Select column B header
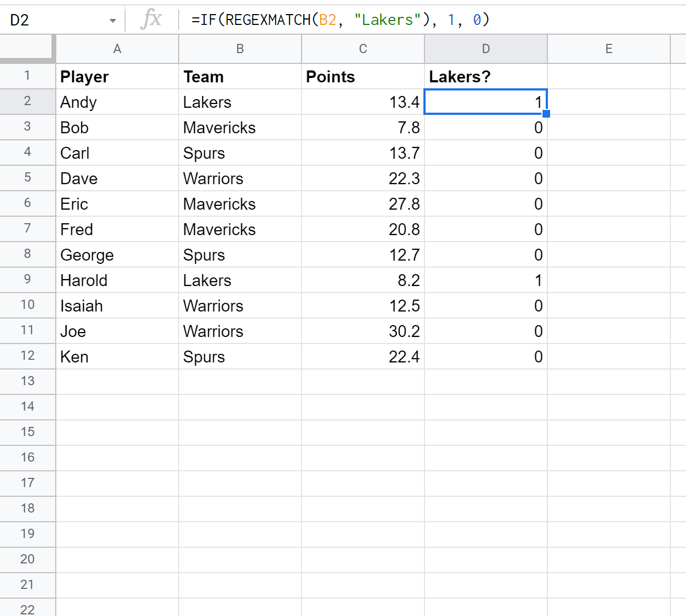686x616 pixels. point(240,49)
